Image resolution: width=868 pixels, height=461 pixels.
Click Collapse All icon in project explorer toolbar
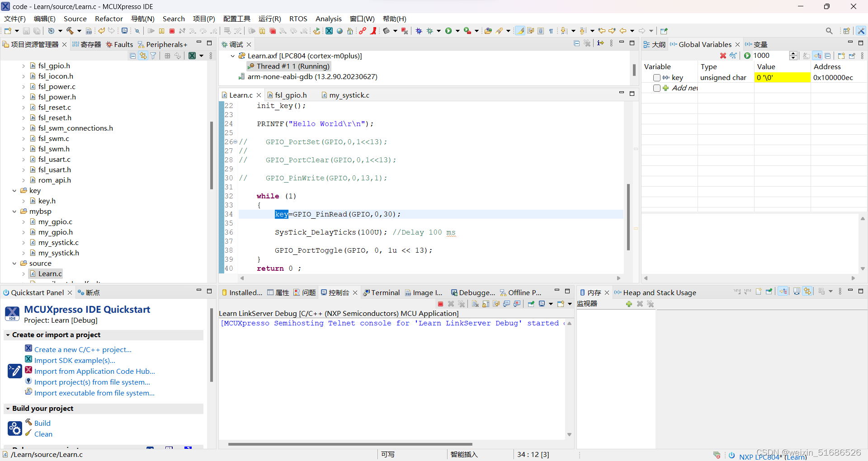pyautogui.click(x=132, y=56)
